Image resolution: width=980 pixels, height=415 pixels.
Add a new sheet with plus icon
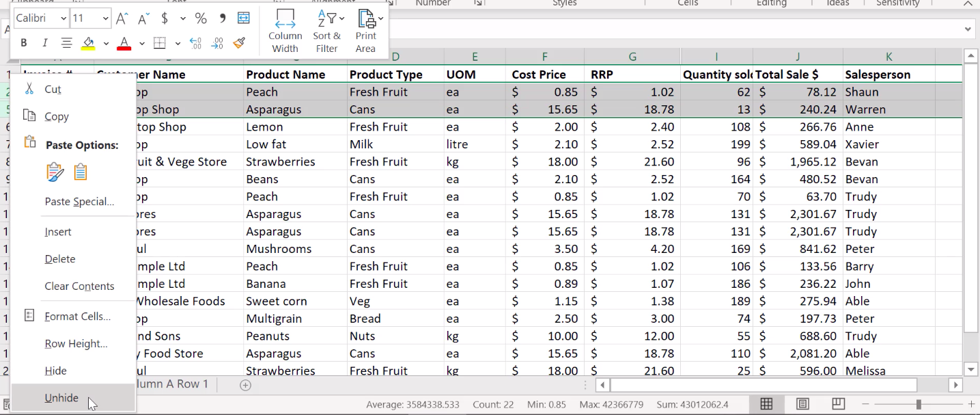246,385
